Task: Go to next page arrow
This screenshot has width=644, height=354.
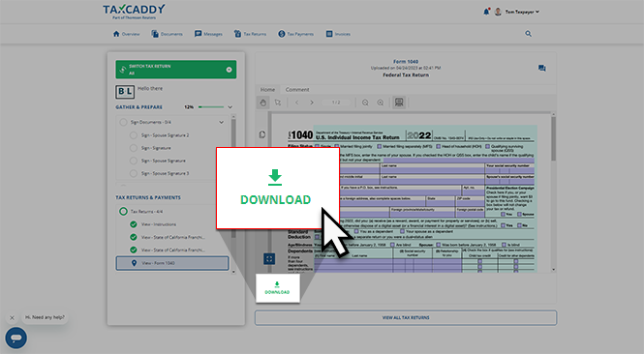Action: 312,103
